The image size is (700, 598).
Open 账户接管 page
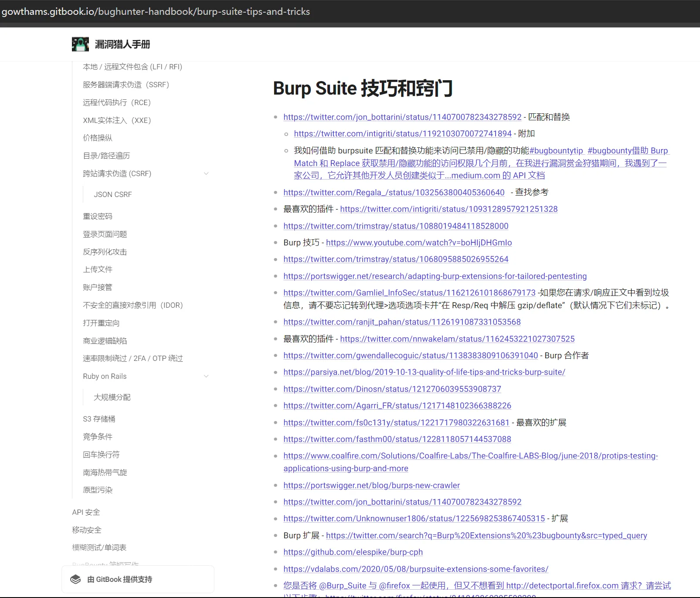point(98,287)
